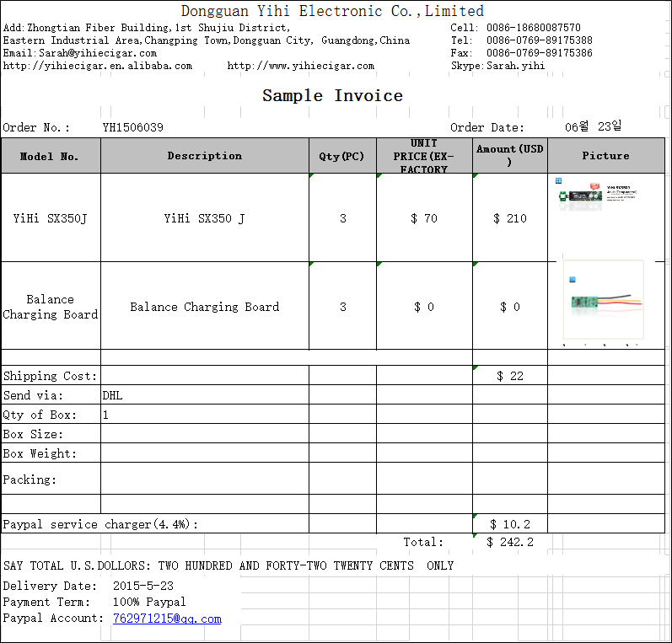The width and height of the screenshot is (672, 643).
Task: Select the payment term '100% Paypal'
Action: [x=149, y=602]
